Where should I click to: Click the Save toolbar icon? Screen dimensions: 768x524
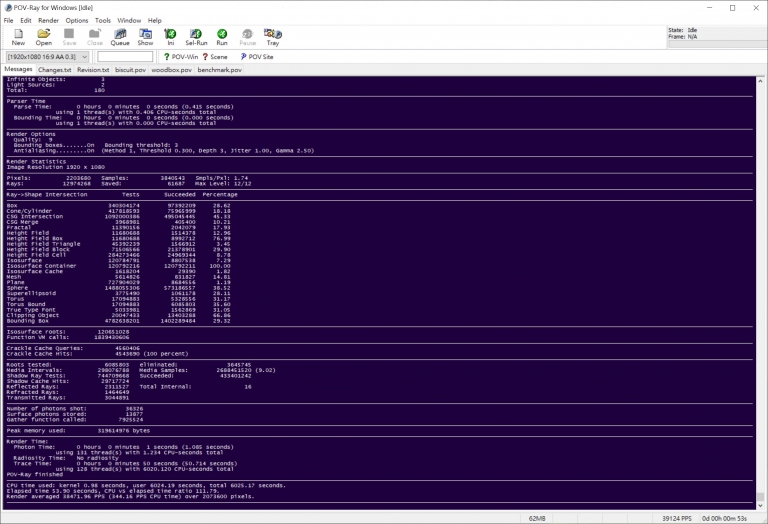pyautogui.click(x=69, y=37)
